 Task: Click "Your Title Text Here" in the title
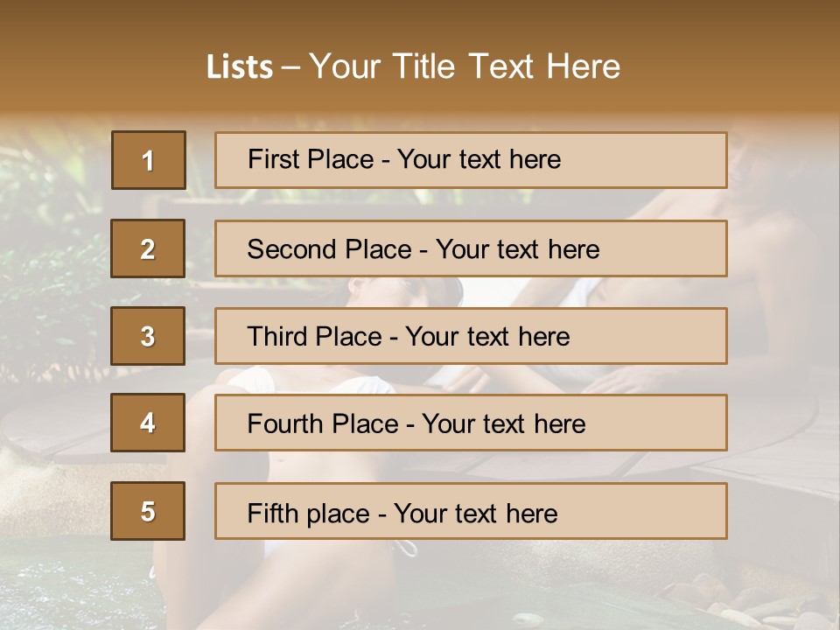(x=465, y=66)
